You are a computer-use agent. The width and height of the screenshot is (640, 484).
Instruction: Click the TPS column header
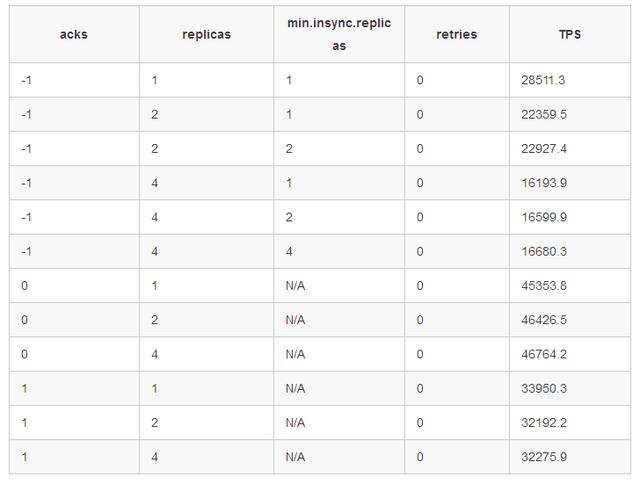570,34
